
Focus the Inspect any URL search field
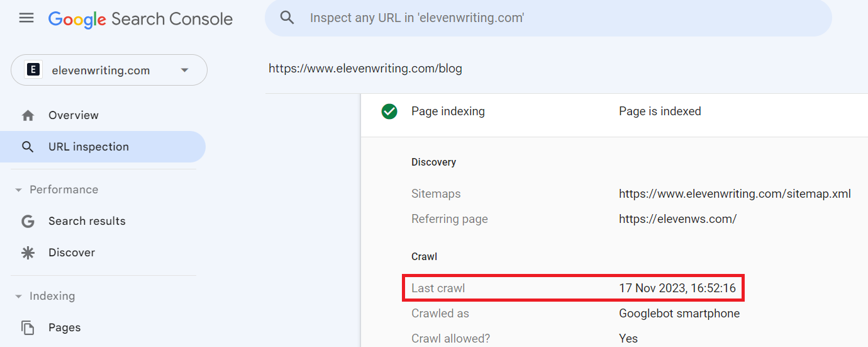[x=548, y=18]
